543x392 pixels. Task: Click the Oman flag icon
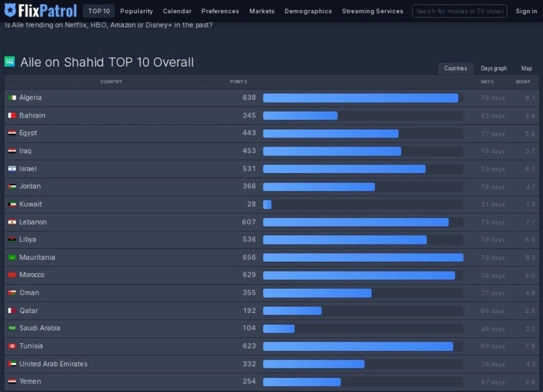12,293
